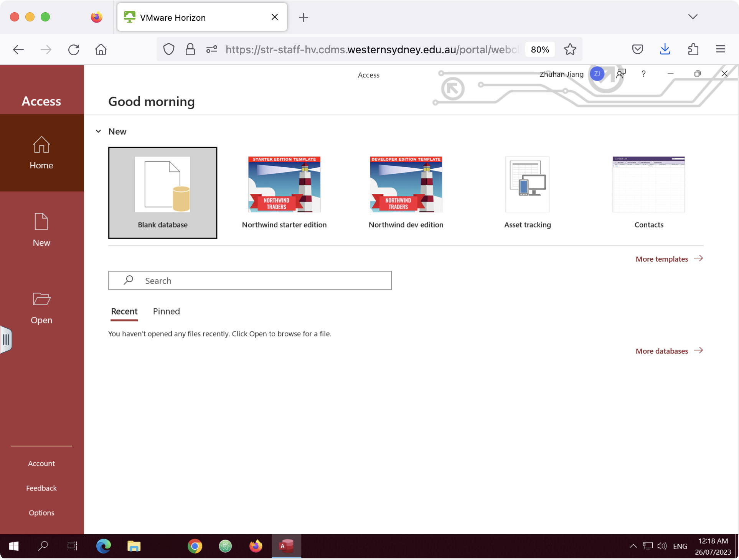Open Firefox extensions menu
This screenshot has width=739, height=560.
[x=693, y=49]
